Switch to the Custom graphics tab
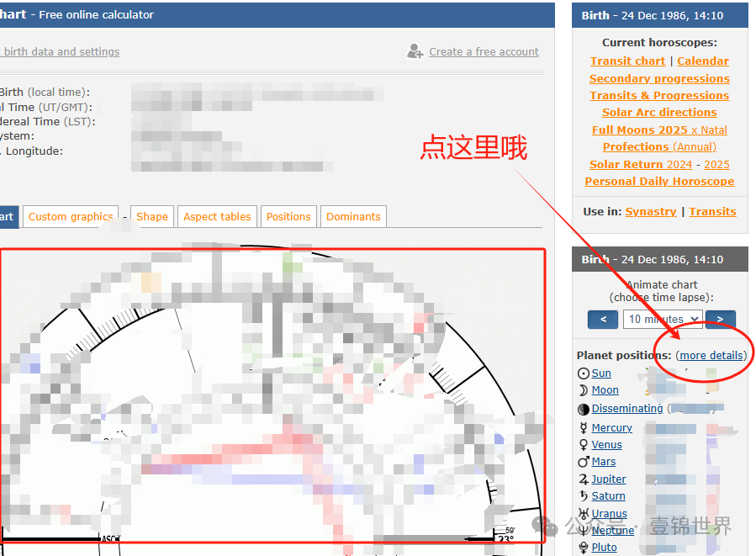 coord(71,216)
